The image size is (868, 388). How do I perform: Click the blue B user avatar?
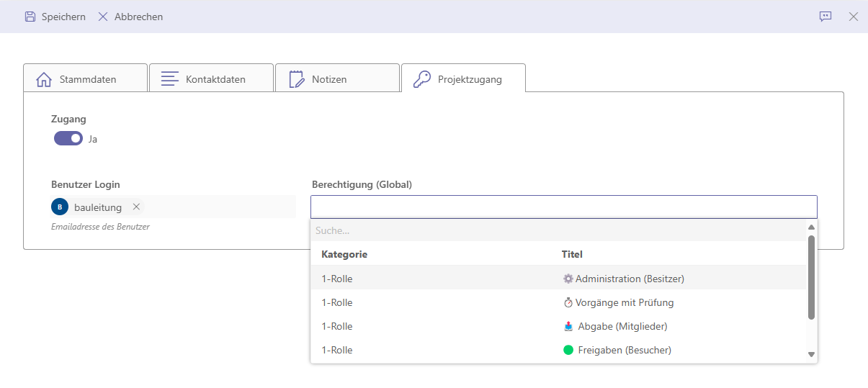coord(60,207)
